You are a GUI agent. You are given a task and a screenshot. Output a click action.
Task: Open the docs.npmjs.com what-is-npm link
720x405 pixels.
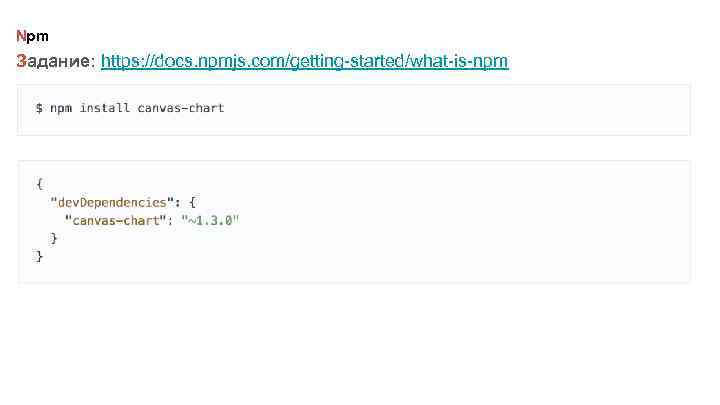304,62
